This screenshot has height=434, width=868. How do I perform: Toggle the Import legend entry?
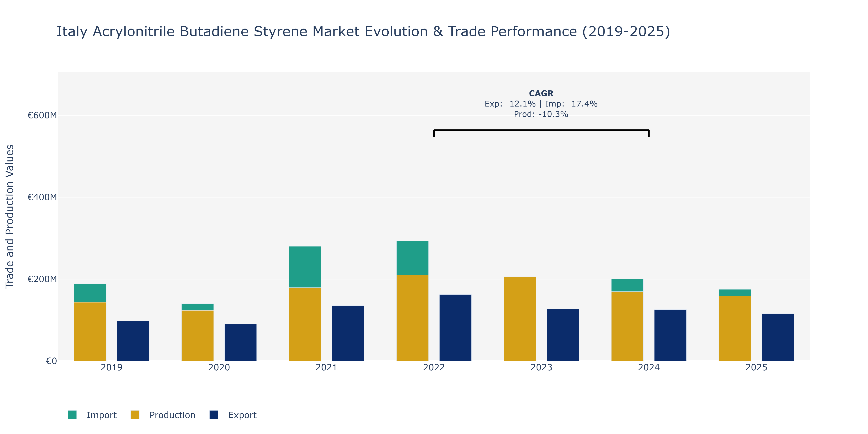pyautogui.click(x=92, y=415)
